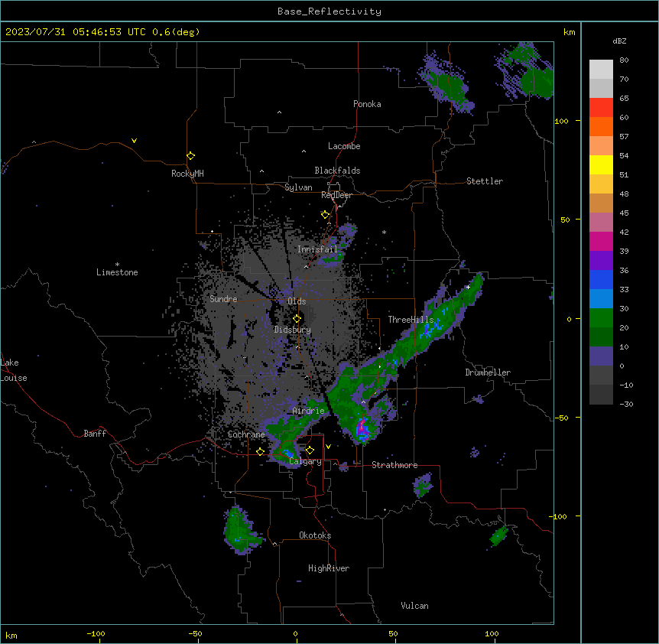
Task: Click the bright green swatch below 30 dBZ
Action: pos(601,318)
